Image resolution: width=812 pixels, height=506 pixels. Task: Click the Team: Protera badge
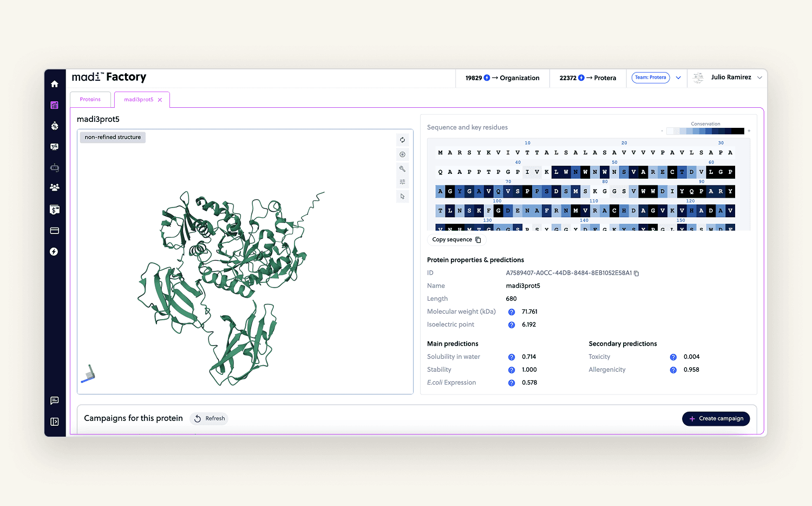click(650, 77)
